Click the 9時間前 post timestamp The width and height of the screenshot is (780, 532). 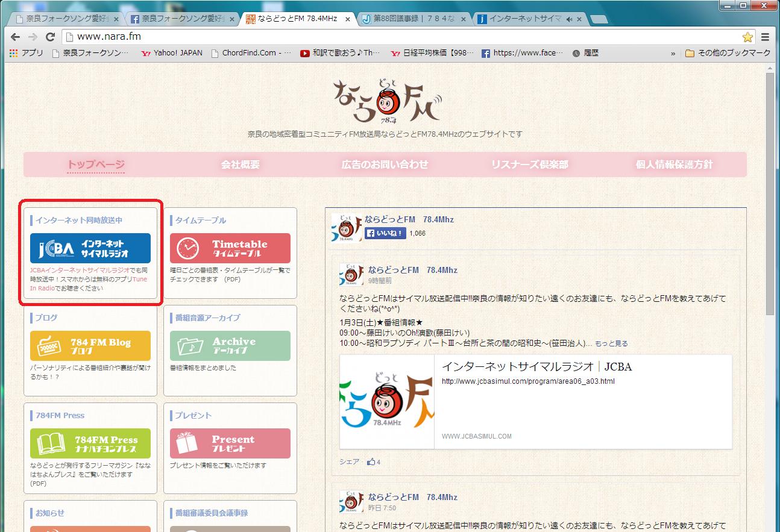click(x=380, y=281)
